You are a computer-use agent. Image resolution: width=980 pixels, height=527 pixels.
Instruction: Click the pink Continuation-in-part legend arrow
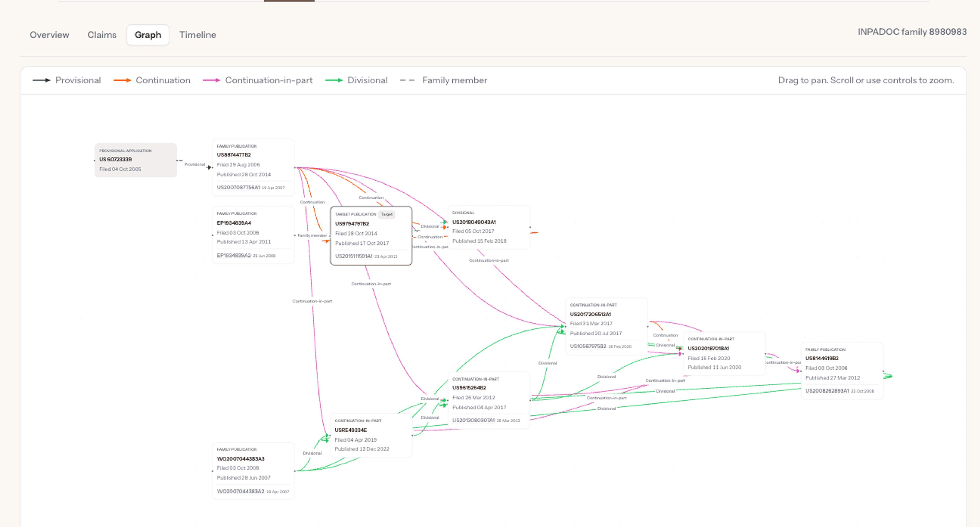coord(212,80)
